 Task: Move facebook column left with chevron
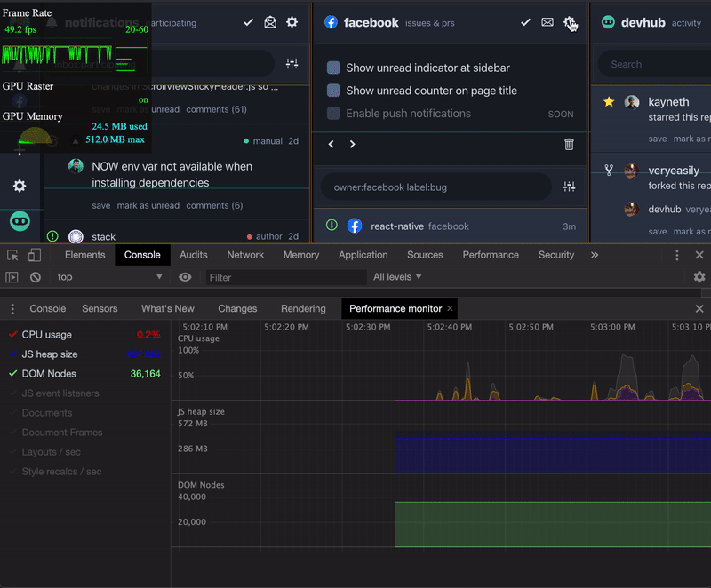[331, 144]
